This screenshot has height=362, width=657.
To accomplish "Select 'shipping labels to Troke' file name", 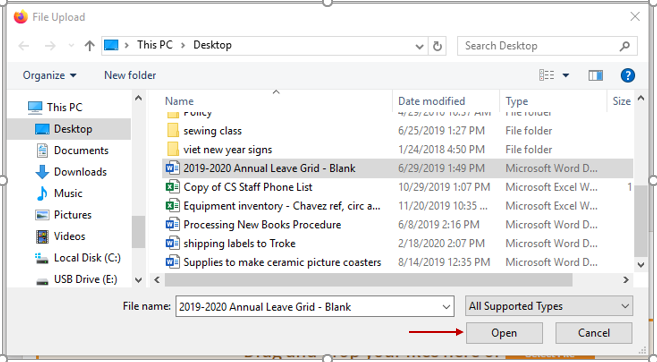I will coord(239,243).
